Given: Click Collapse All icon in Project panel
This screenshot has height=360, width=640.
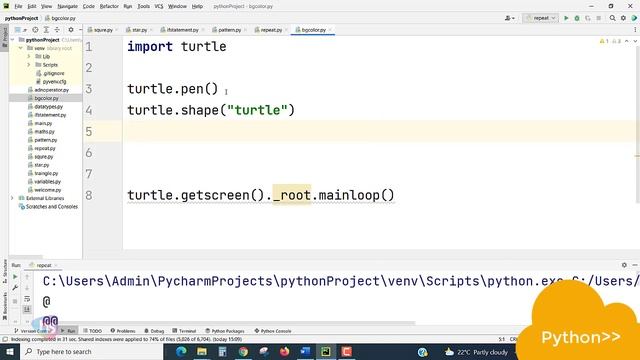Looking at the screenshot, I should tap(57, 30).
